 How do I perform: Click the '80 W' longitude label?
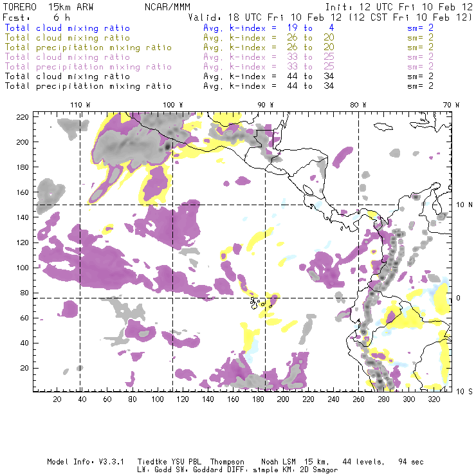[358, 105]
